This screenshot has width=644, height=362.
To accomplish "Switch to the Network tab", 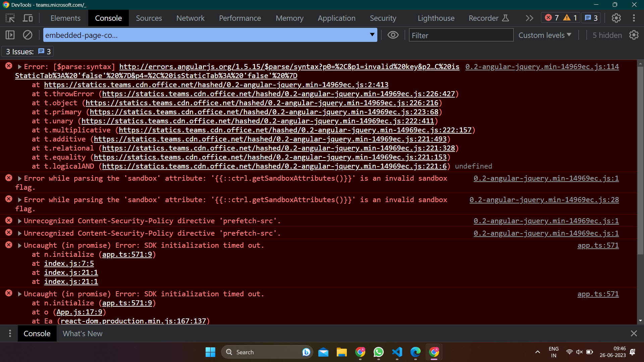I will 190,18.
